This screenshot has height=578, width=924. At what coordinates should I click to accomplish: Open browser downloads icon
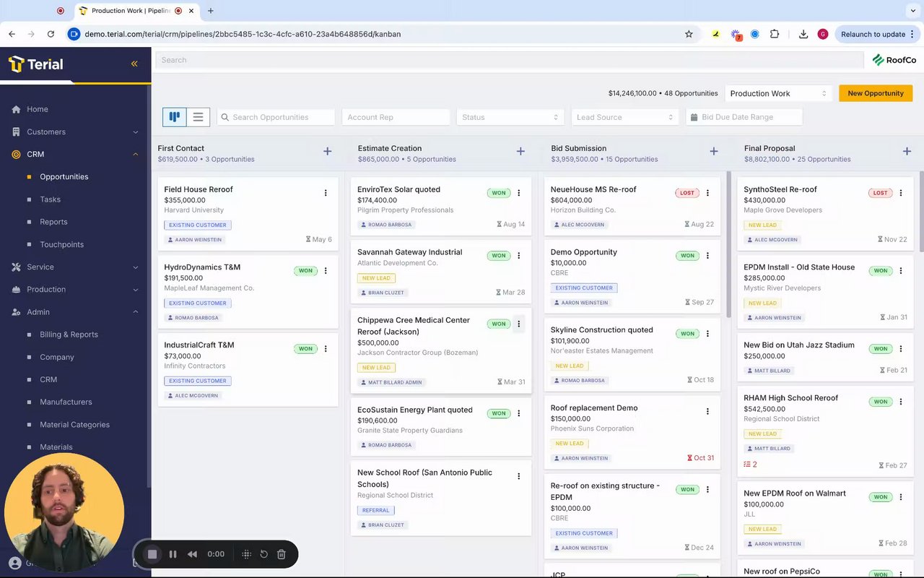(803, 34)
